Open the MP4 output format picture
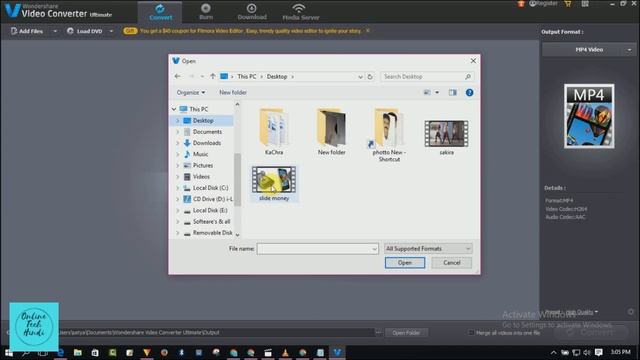The height and width of the screenshot is (360, 640). (x=589, y=116)
